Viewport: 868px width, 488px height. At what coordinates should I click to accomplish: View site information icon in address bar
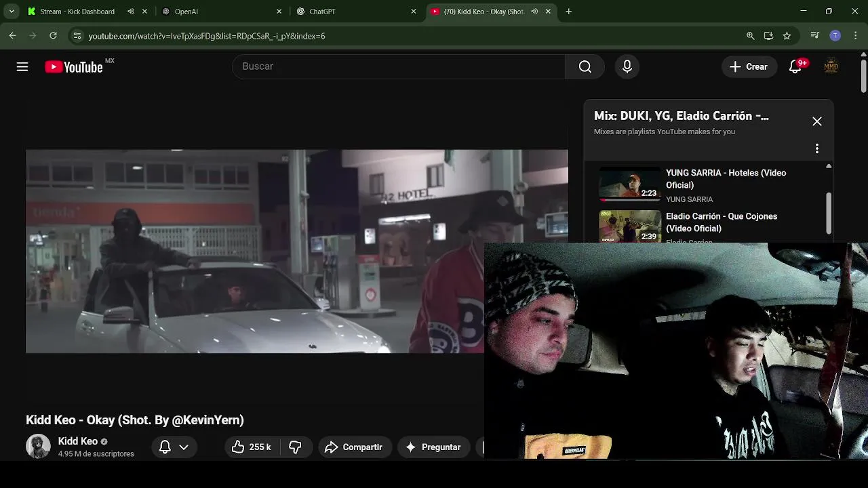pos(77,36)
